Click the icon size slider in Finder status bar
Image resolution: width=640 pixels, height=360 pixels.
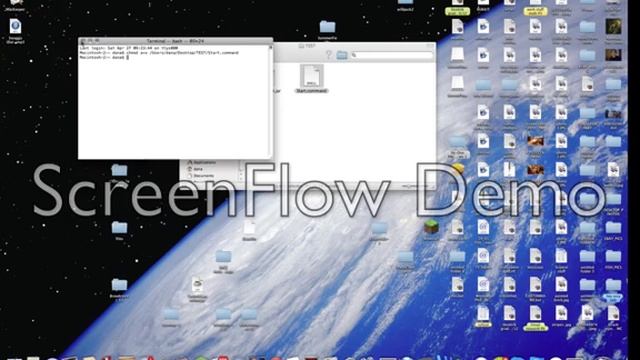[x=414, y=186]
